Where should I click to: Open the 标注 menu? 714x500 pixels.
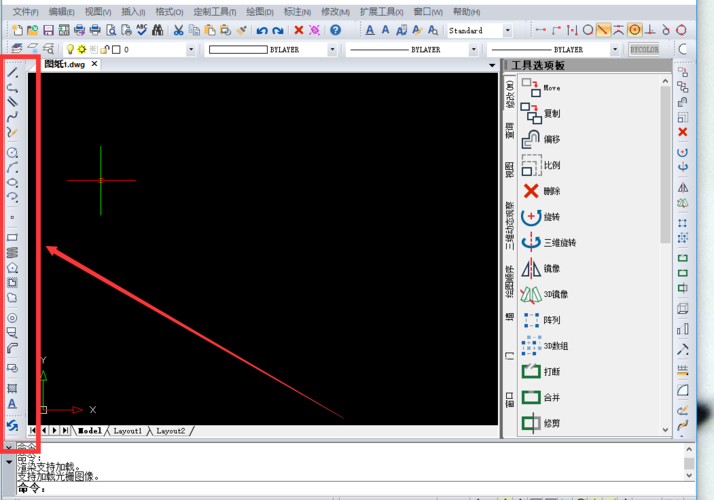(x=297, y=12)
